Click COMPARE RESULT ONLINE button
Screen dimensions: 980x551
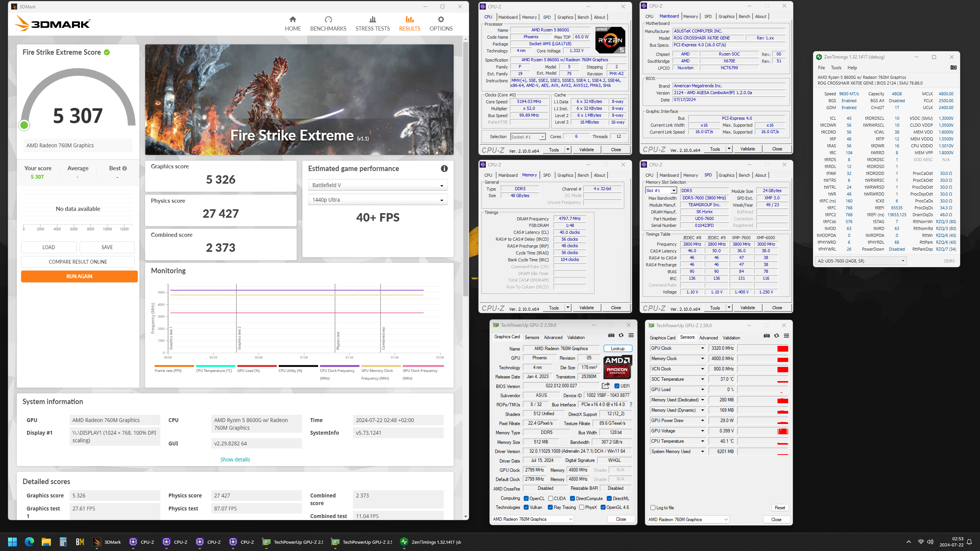[x=78, y=262]
